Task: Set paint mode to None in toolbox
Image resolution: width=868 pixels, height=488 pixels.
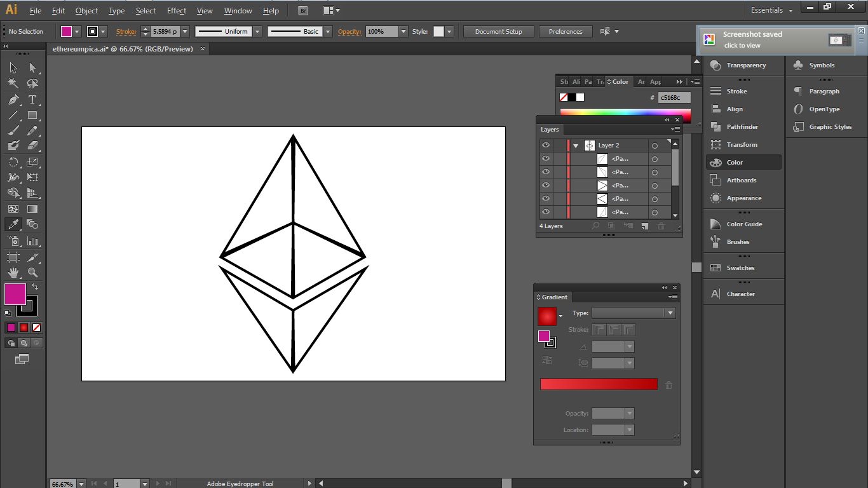Action: [36, 328]
